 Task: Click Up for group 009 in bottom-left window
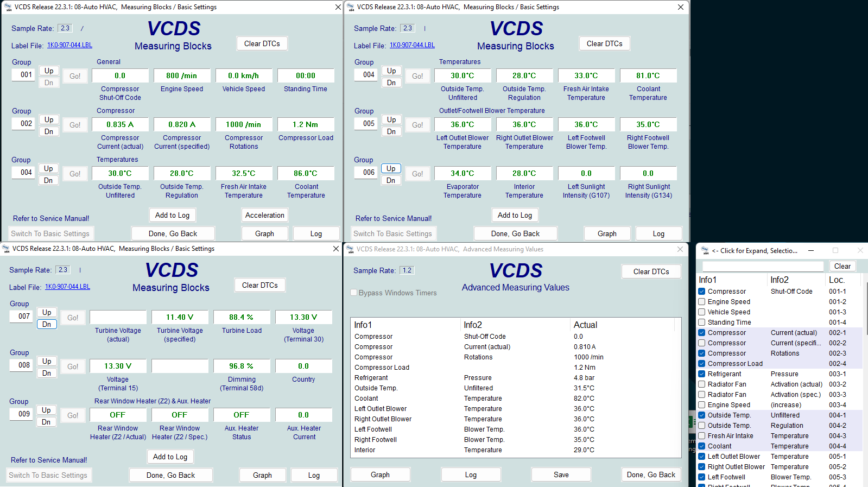point(47,410)
